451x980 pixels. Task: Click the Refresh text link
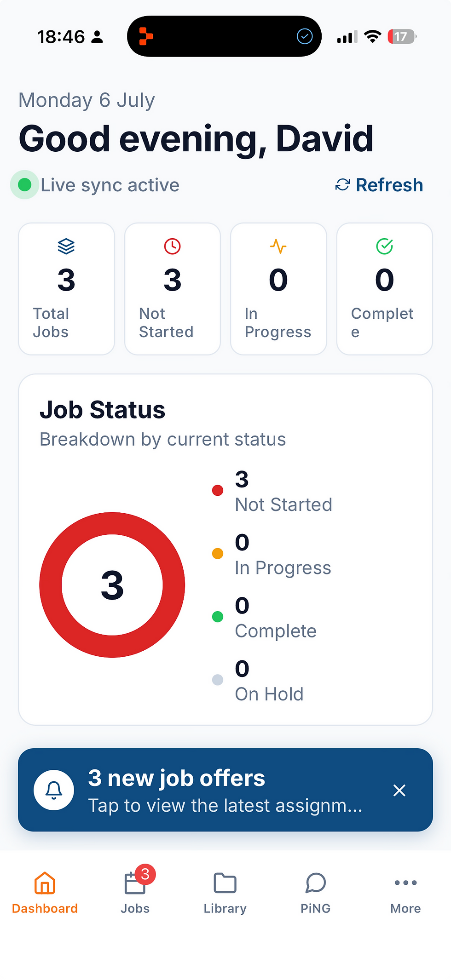(x=389, y=185)
